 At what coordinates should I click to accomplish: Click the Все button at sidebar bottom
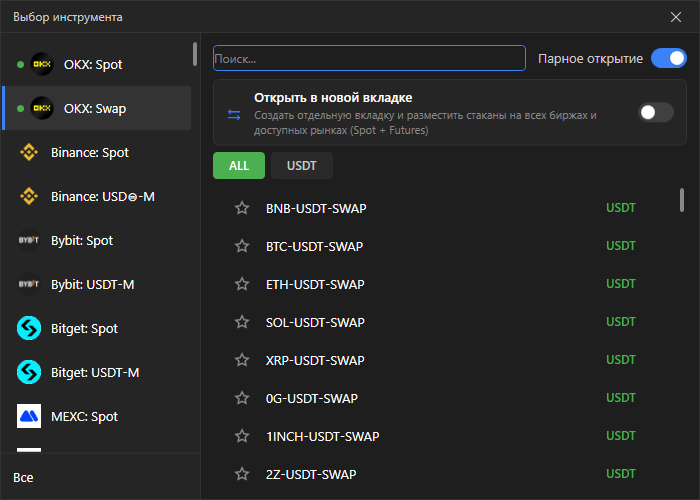23,477
